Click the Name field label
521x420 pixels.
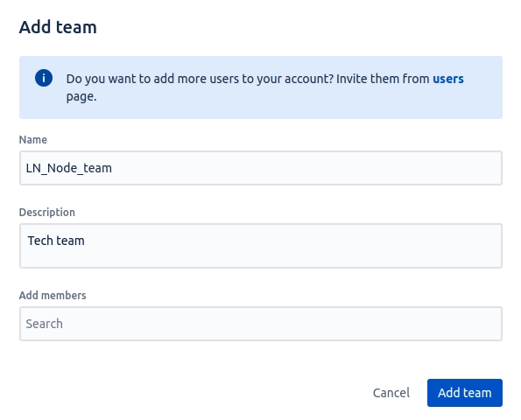(x=33, y=140)
